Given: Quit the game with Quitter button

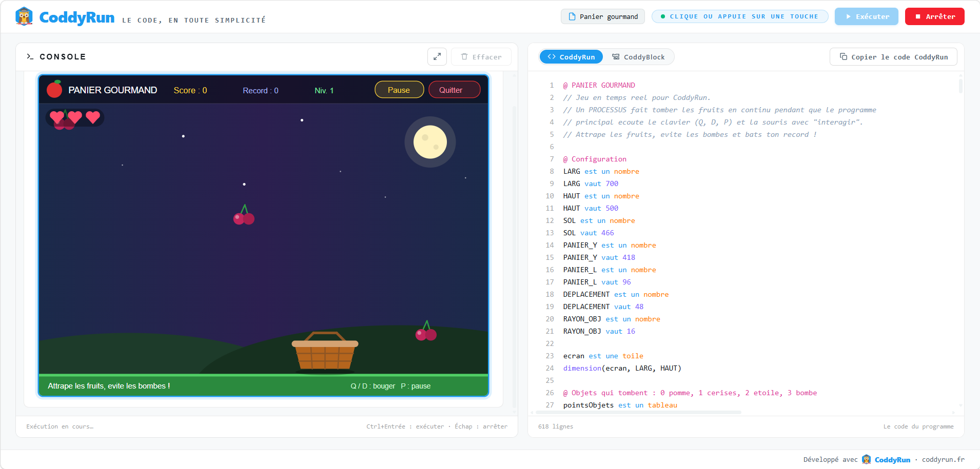Looking at the screenshot, I should click(454, 90).
